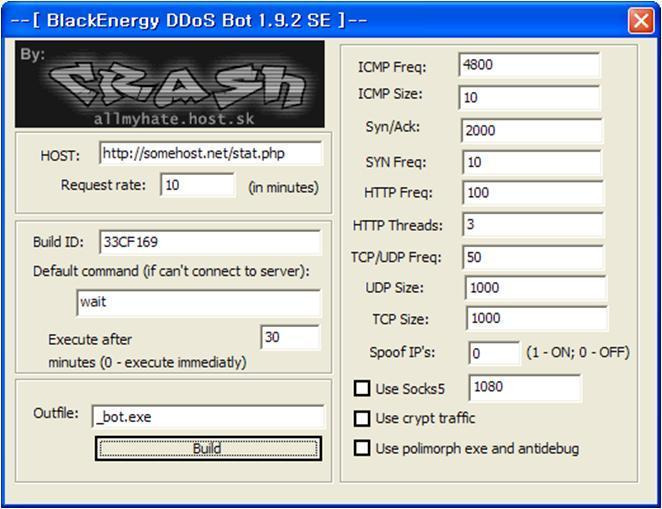Click the SYN Freq field
This screenshot has width=662, height=509.
(x=532, y=162)
